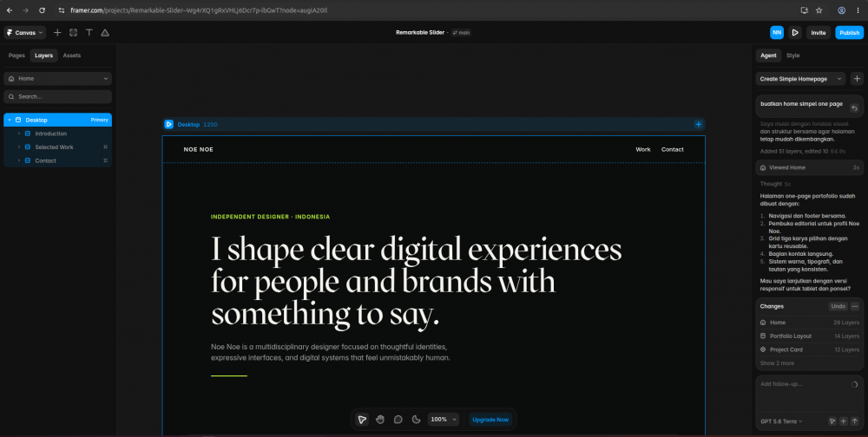Expand the Viewed Home step
Image resolution: width=868 pixels, height=437 pixels.
809,167
